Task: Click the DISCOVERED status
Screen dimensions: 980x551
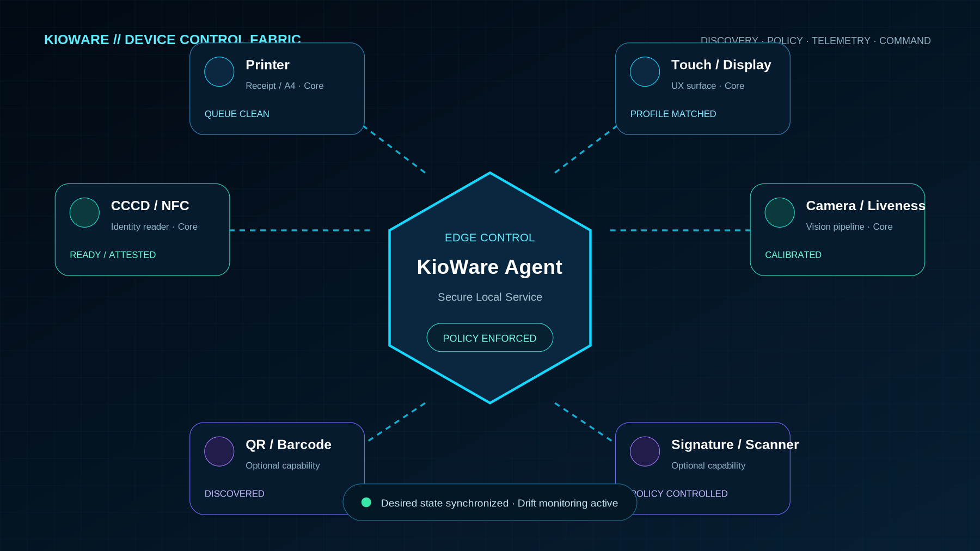Action: [234, 494]
